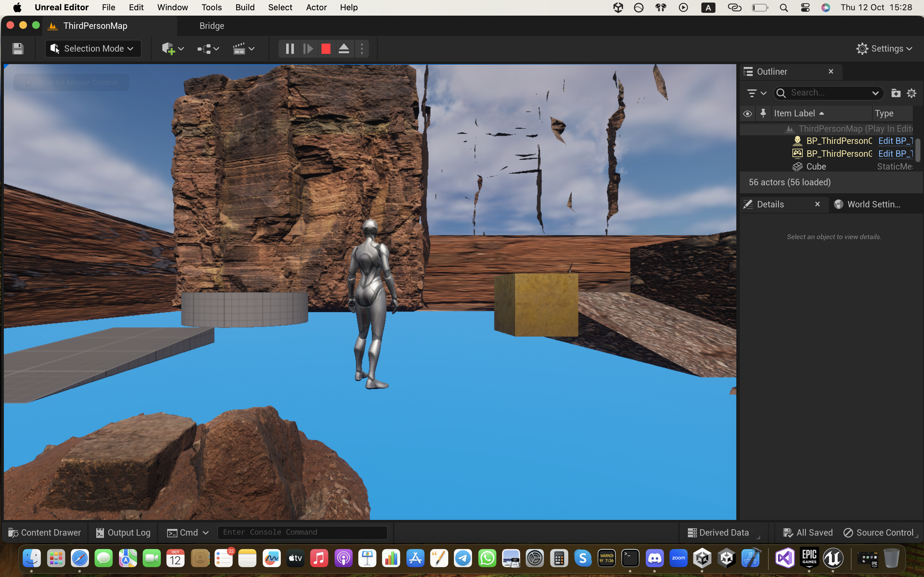
Task: Click the Eject from player icon
Action: click(x=344, y=48)
